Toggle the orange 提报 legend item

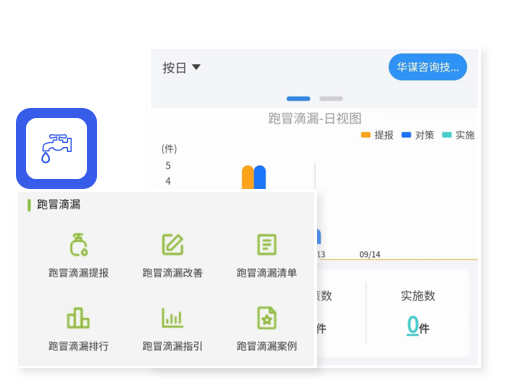pyautogui.click(x=377, y=135)
